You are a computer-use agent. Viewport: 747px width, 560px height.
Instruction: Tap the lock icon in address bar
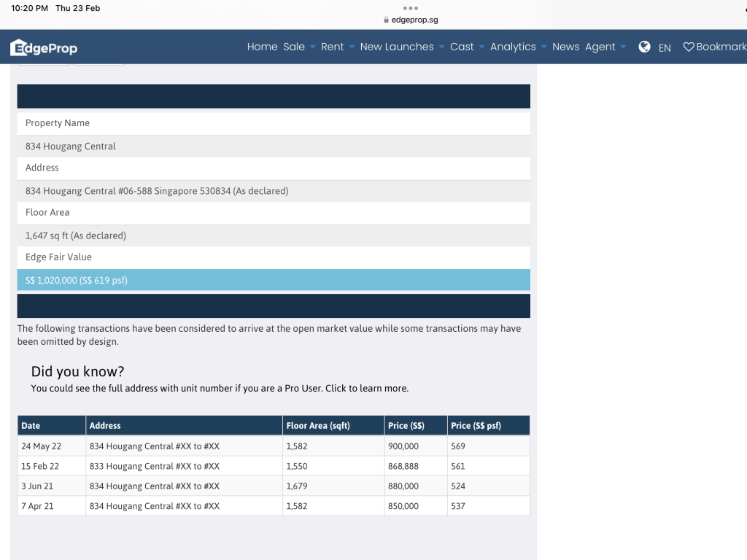click(386, 20)
